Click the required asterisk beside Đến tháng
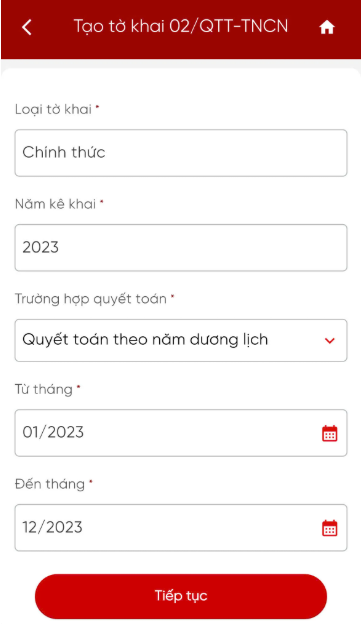Screen dimensions: 361x624 (x=90, y=482)
